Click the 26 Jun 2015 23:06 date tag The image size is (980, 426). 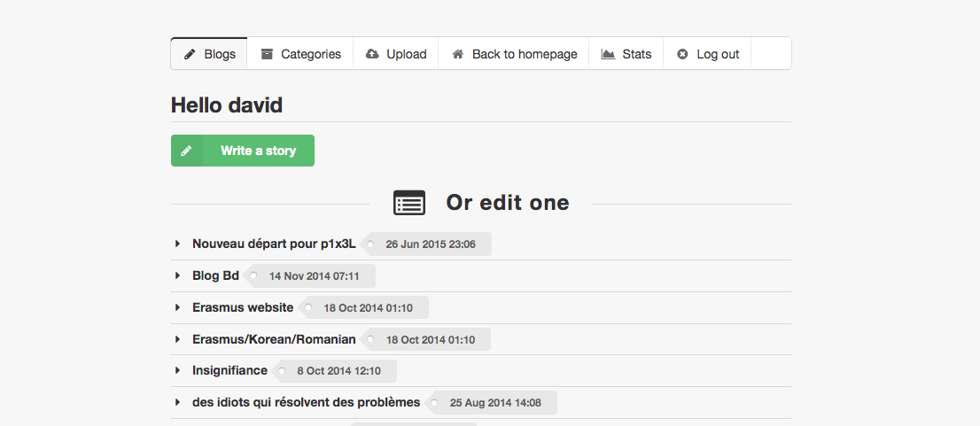pos(431,244)
